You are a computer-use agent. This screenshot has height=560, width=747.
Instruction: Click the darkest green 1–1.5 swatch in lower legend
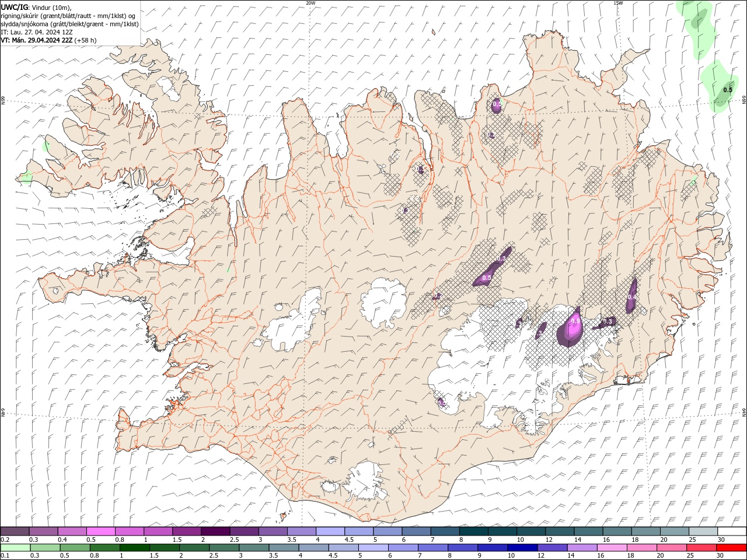[x=134, y=548]
